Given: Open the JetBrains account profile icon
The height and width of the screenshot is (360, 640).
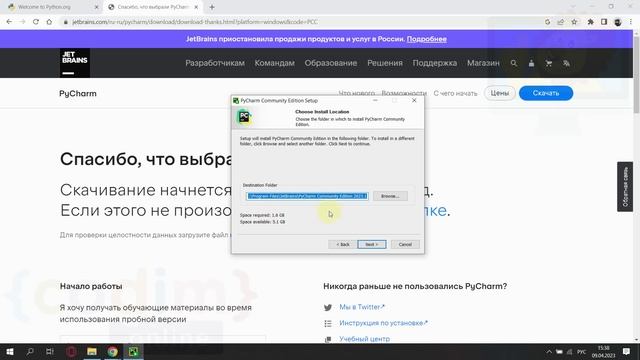Looking at the screenshot, I should pos(531,63).
